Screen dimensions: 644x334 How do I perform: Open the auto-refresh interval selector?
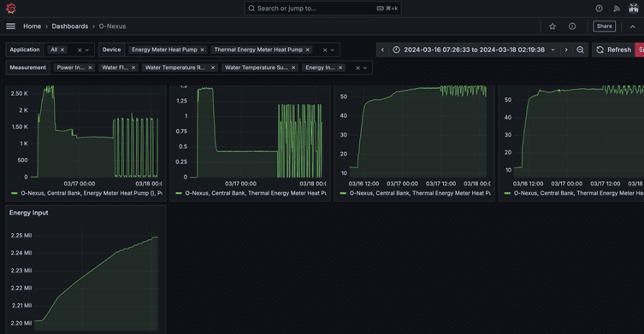click(x=640, y=50)
